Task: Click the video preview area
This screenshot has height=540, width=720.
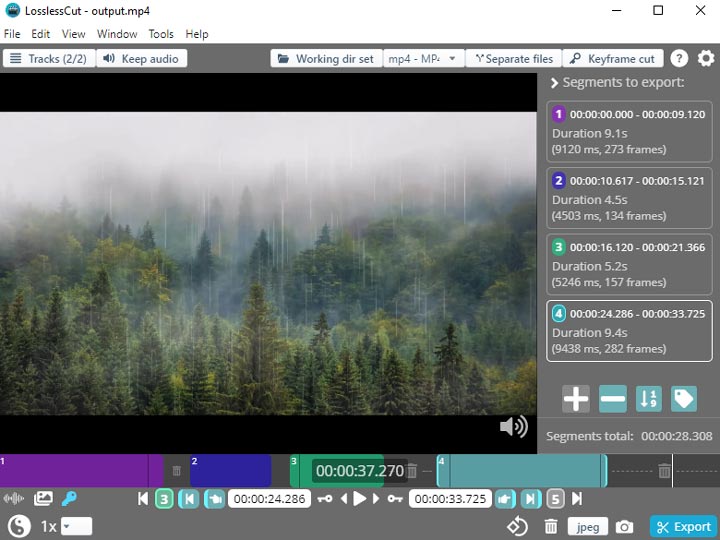Action: tap(268, 263)
